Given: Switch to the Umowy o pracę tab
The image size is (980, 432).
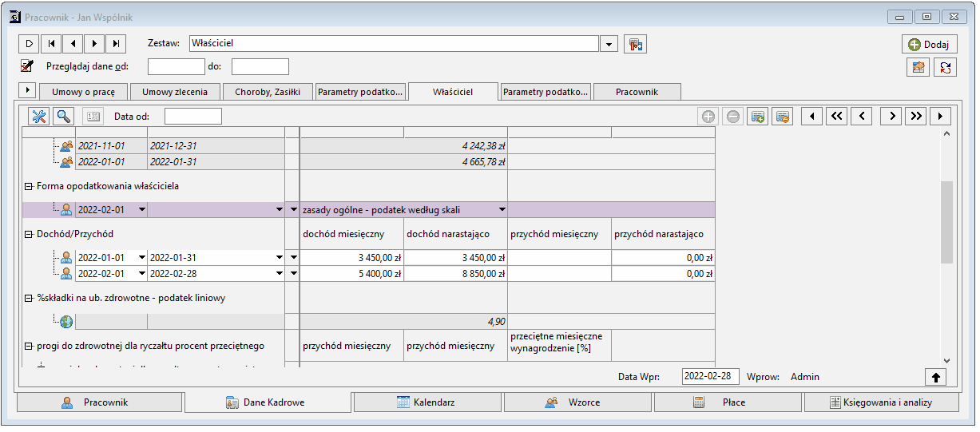Looking at the screenshot, I should tap(84, 92).
